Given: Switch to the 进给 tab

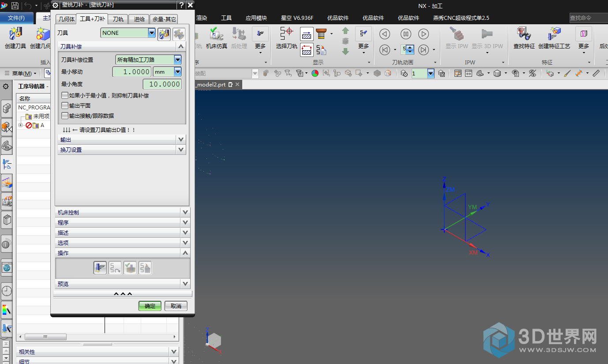Looking at the screenshot, I should [x=139, y=19].
